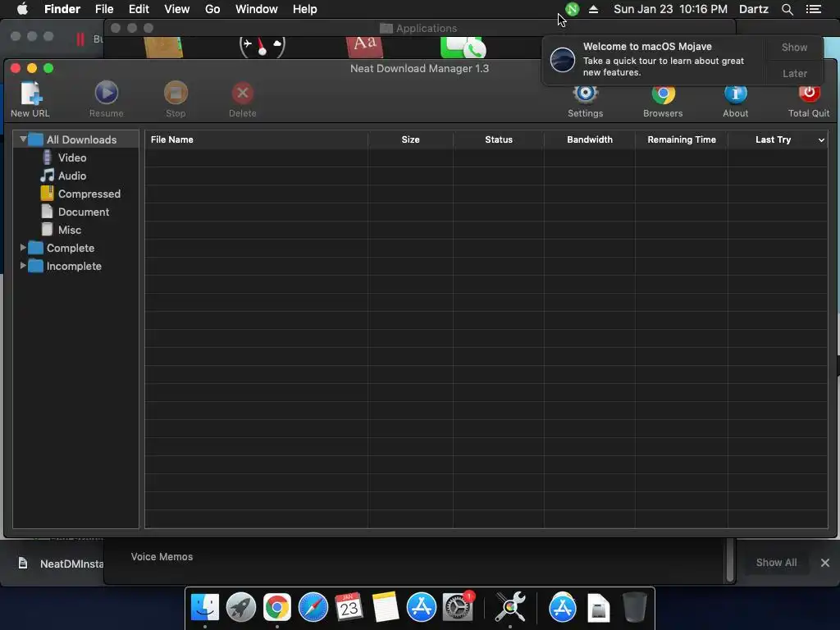Open Calendar from the Dock

tap(349, 607)
